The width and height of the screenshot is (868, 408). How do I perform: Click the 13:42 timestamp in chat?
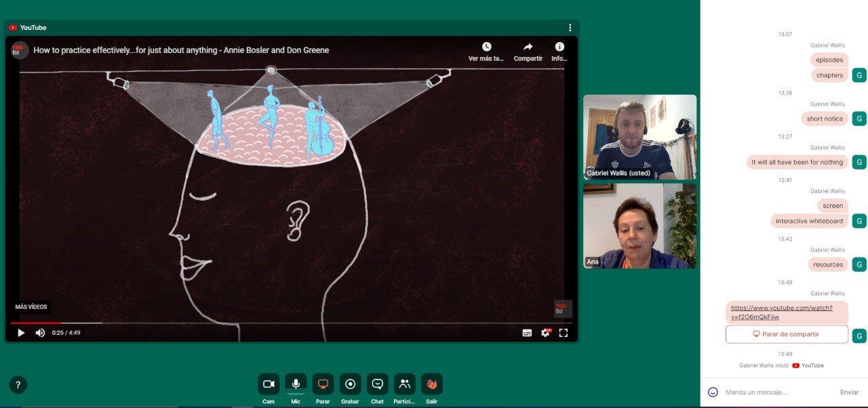[x=785, y=239]
